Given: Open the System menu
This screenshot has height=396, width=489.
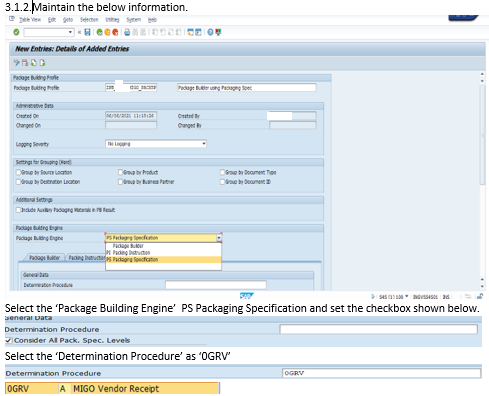Looking at the screenshot, I should 134,20.
